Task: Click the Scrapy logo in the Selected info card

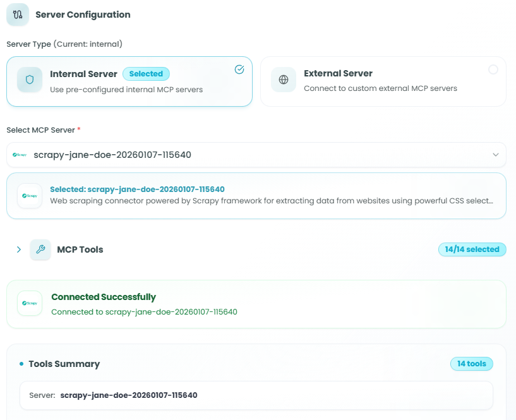Action: click(x=30, y=196)
